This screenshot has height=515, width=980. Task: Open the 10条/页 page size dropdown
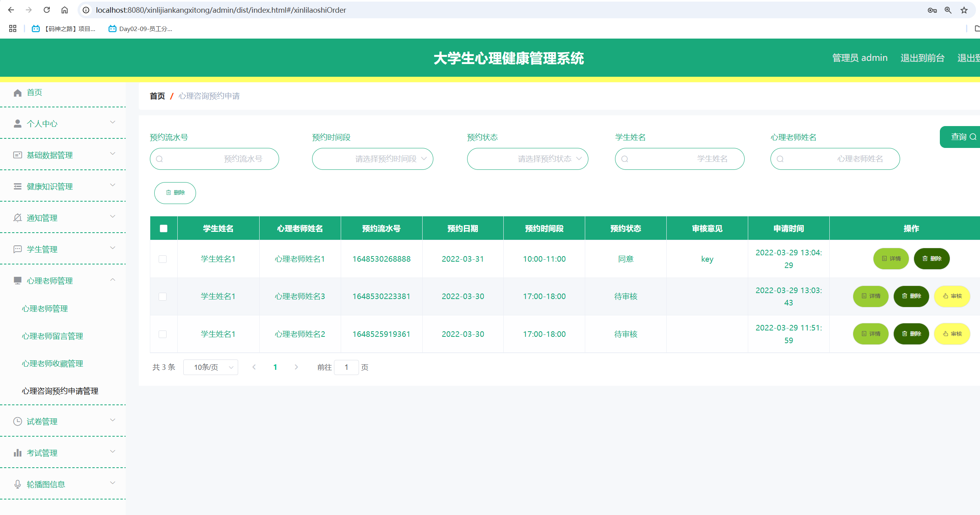click(211, 367)
